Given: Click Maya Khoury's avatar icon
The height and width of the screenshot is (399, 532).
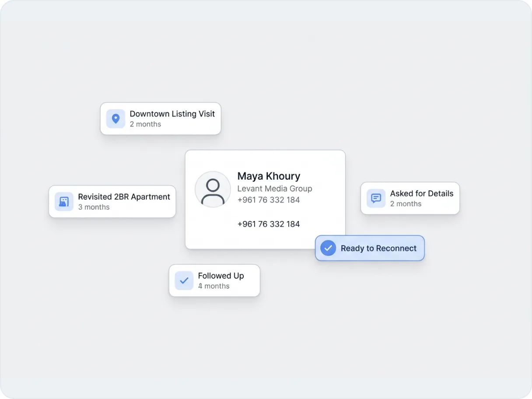Looking at the screenshot, I should point(213,189).
